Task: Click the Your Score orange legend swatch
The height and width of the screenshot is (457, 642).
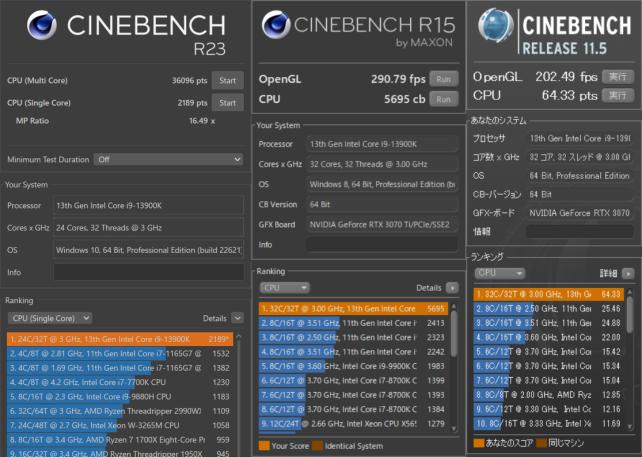Action: click(264, 446)
